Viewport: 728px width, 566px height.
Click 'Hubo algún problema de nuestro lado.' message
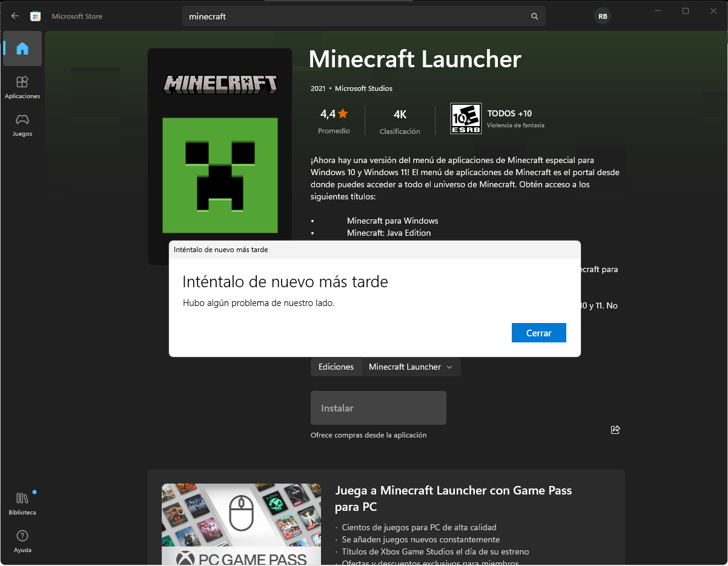tap(259, 302)
